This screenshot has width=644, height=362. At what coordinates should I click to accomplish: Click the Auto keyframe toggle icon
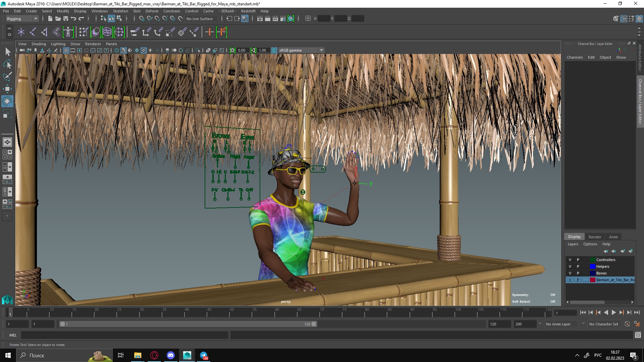tap(627, 324)
